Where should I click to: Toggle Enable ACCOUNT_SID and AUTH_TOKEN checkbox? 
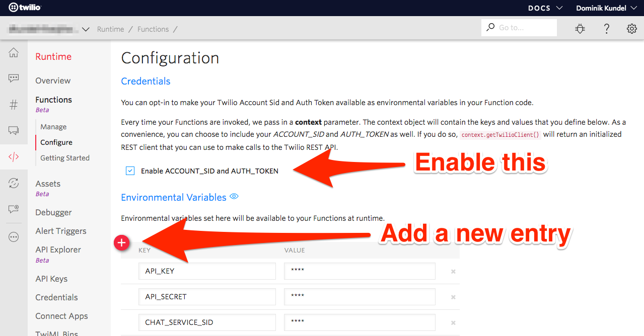pos(130,171)
